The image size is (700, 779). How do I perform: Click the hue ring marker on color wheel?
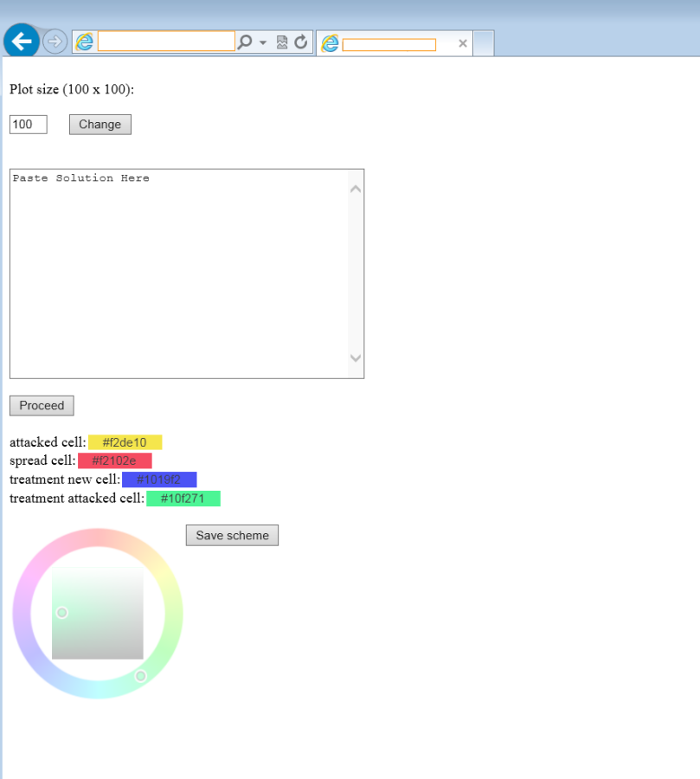coord(140,676)
